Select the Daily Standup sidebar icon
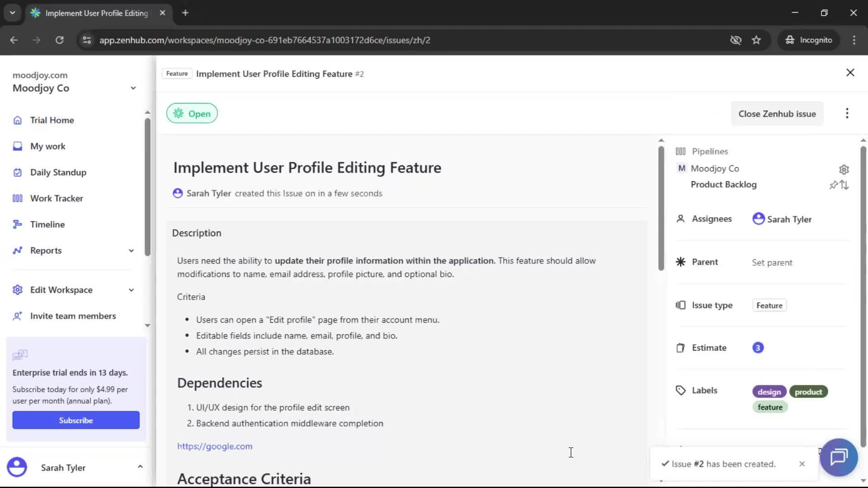 (17, 172)
